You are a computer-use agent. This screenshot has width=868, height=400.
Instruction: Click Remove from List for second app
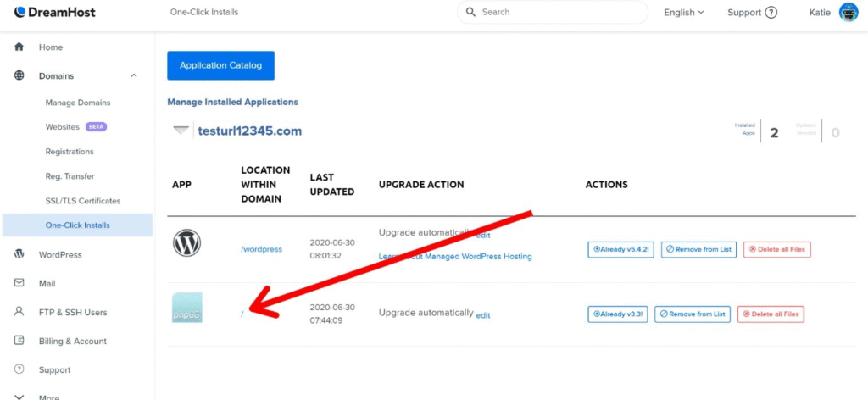[x=693, y=314]
